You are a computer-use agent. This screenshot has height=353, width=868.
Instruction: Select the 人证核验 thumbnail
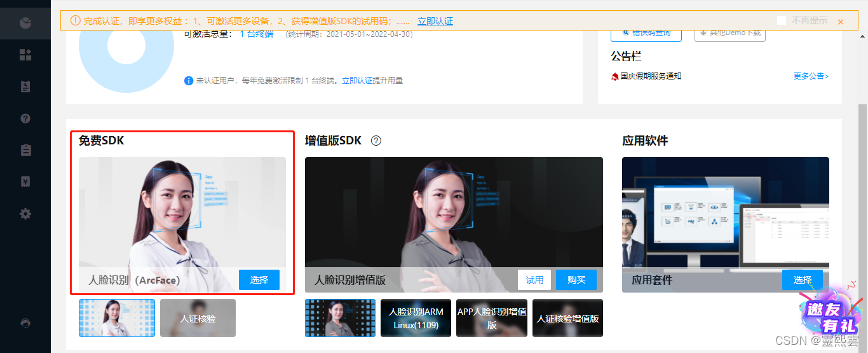point(198,318)
